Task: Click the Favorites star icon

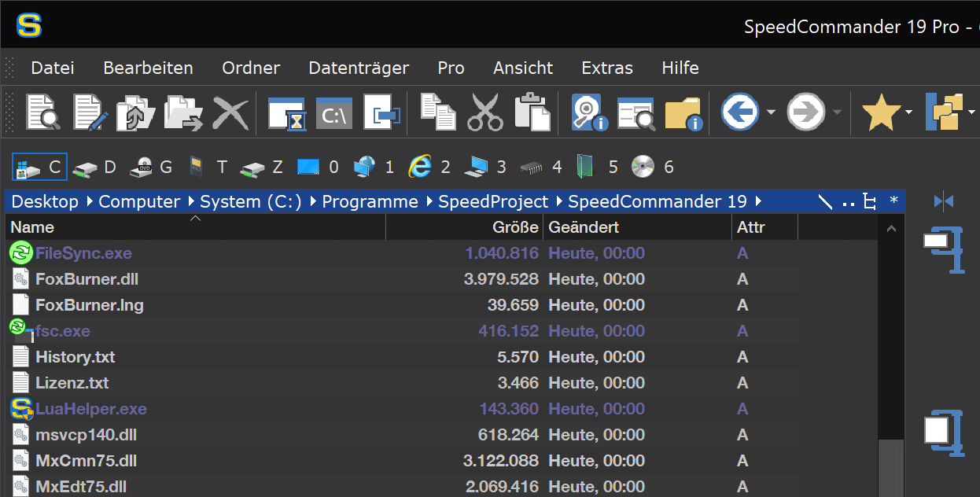Action: [881, 112]
